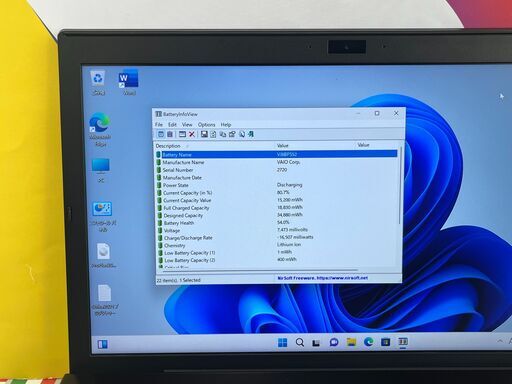Select the blank document file on desktop
The height and width of the screenshot is (384, 512).
click(x=105, y=301)
